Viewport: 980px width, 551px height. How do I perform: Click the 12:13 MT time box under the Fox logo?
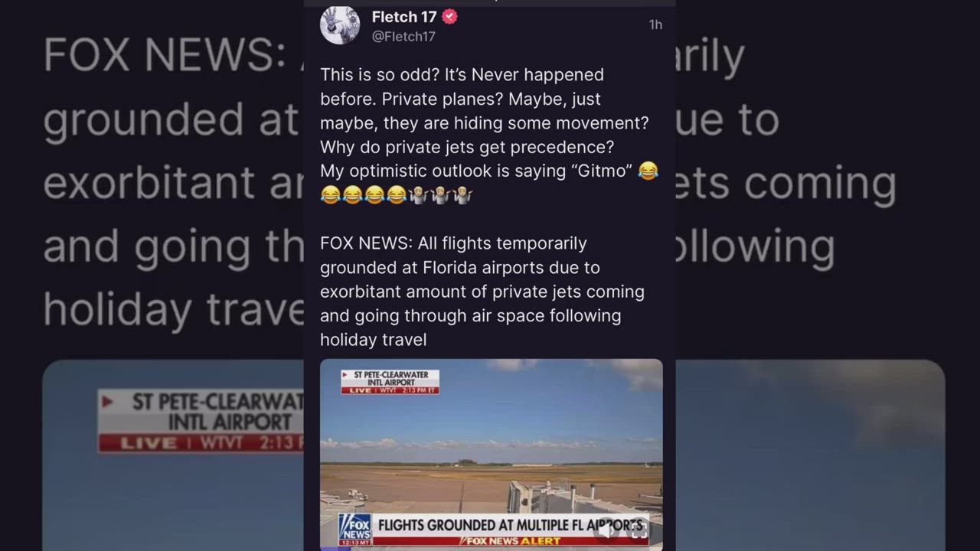[x=354, y=542]
